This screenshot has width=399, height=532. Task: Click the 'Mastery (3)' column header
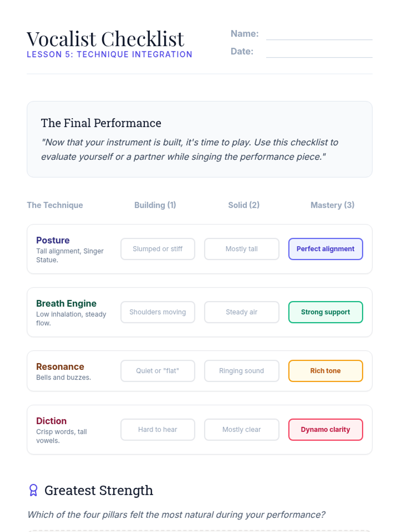click(332, 205)
